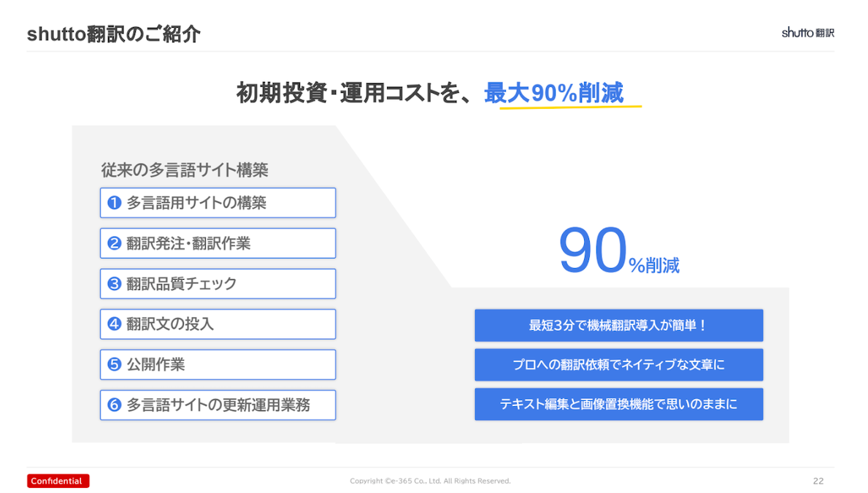Click the slide title shutto翻訳のご紹介
The image size is (868, 493).
(x=113, y=34)
